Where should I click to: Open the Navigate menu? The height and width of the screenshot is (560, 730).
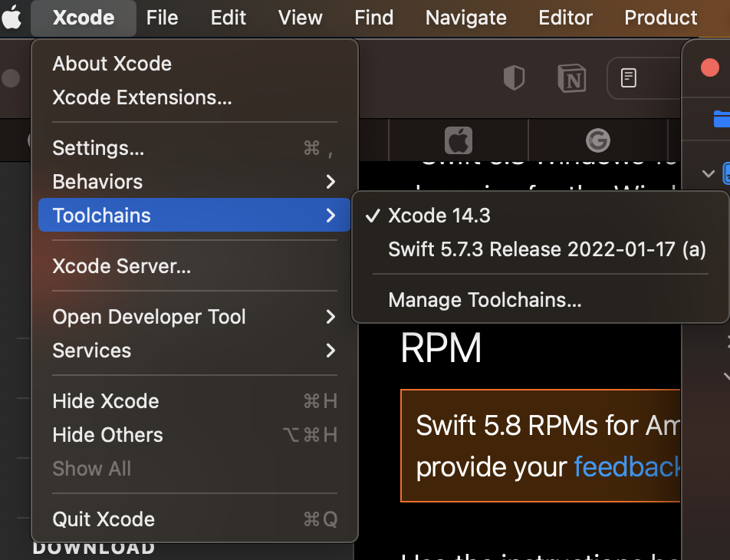[466, 18]
